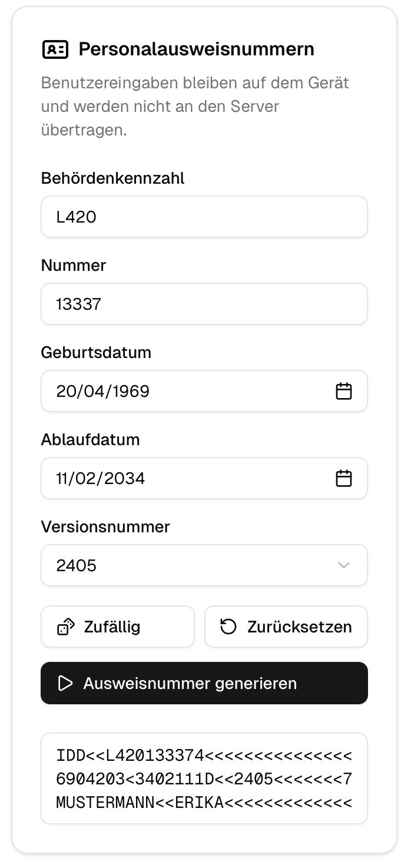Viewport: 411px width, 868px height.
Task: Click the dice icon for random values
Action: [65, 627]
